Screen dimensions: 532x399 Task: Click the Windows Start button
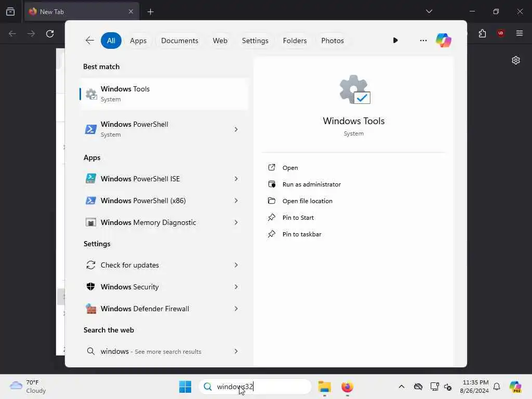point(185,387)
